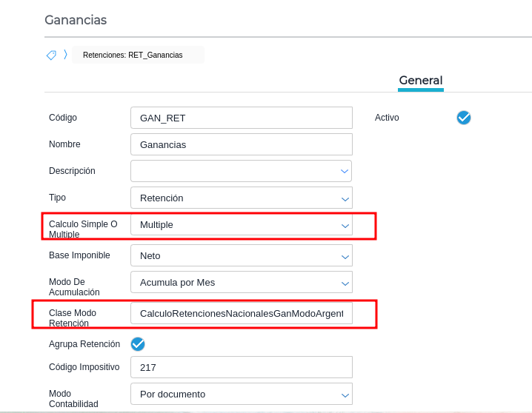Expand the Modo Contabilidad dropdown
The height and width of the screenshot is (413, 532).
pos(241,394)
